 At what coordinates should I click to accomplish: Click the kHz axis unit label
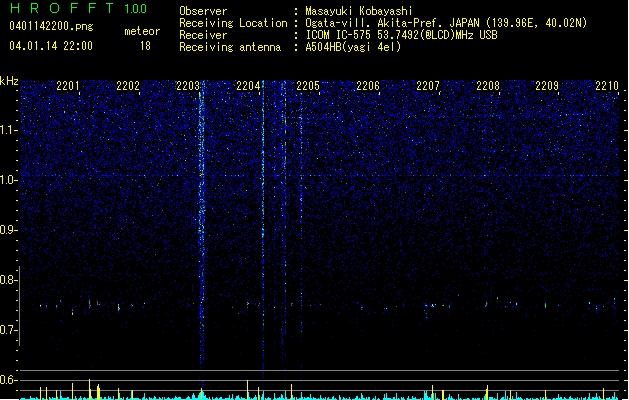click(9, 81)
